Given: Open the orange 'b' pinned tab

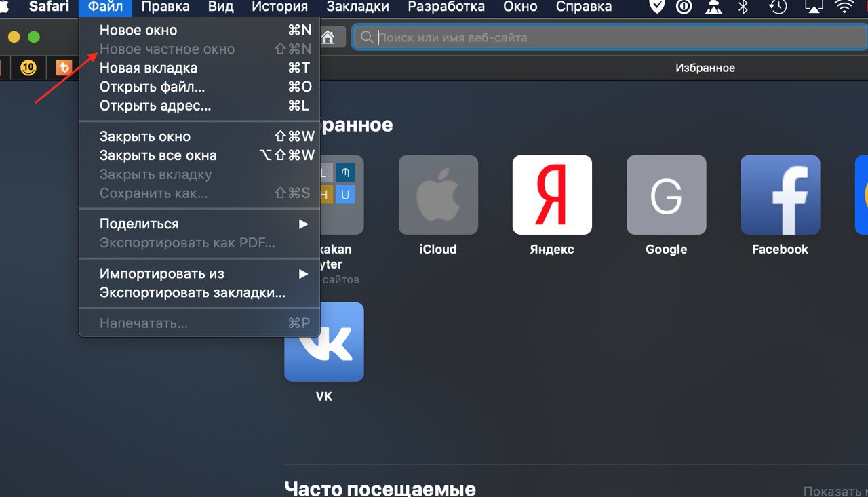Looking at the screenshot, I should 64,68.
